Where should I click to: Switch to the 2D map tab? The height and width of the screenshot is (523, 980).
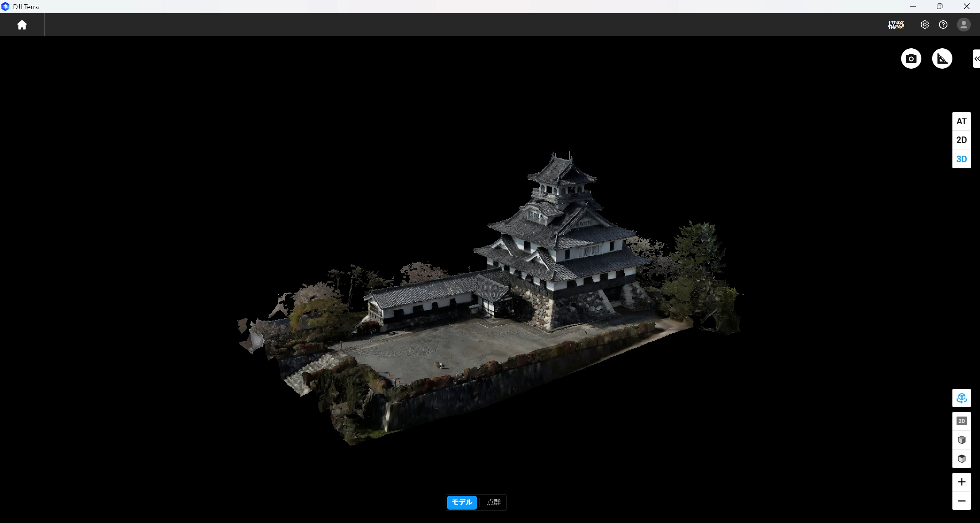(x=961, y=140)
